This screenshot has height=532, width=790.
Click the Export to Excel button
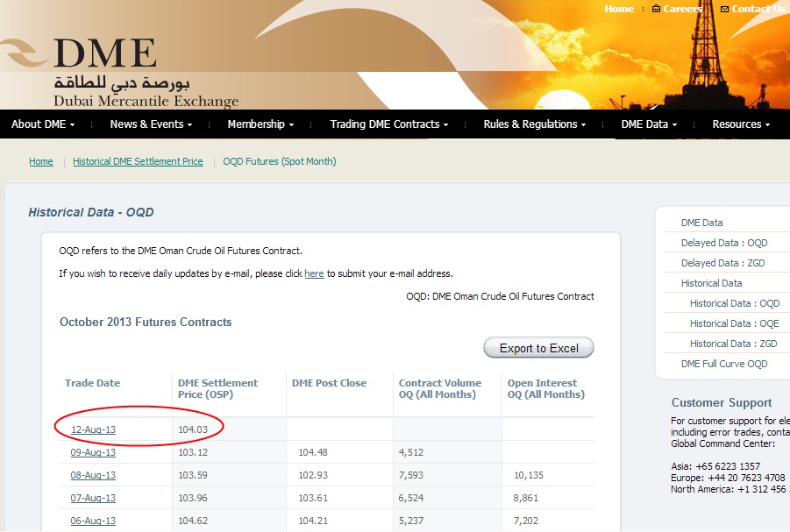coord(538,348)
